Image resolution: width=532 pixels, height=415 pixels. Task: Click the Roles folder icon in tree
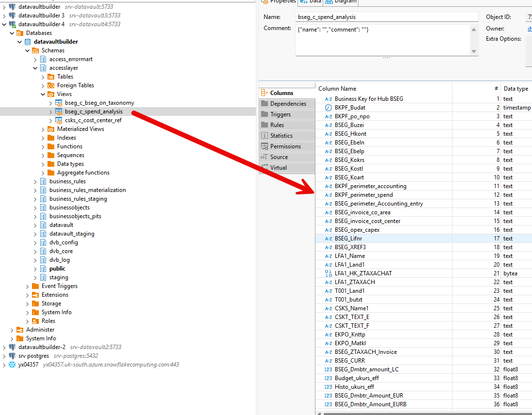(x=35, y=321)
